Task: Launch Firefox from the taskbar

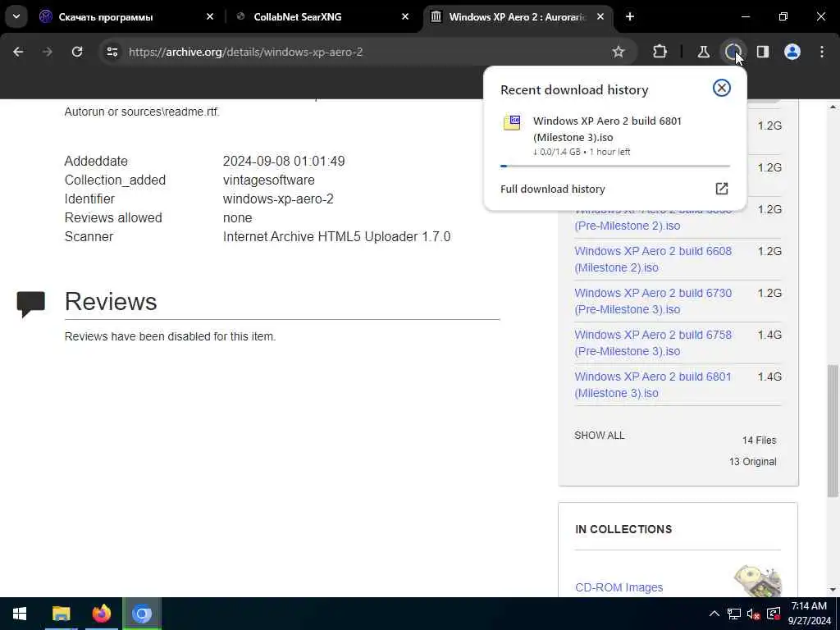Action: (x=101, y=614)
